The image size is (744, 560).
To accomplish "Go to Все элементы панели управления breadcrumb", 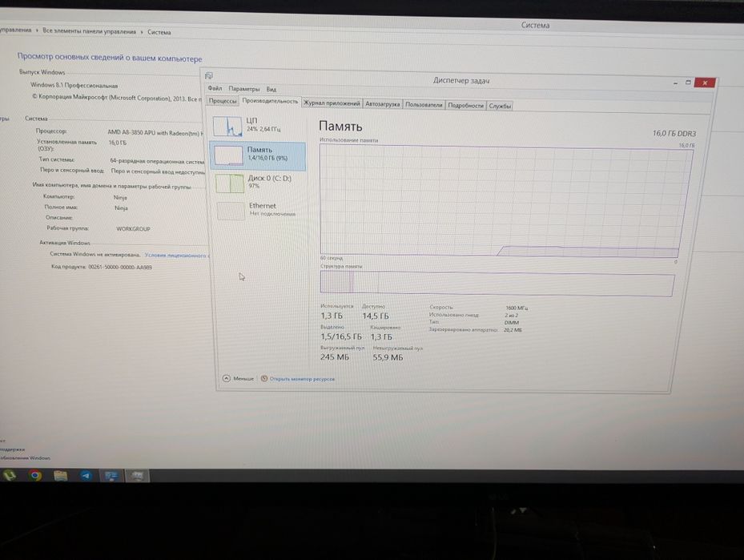I will [x=89, y=31].
